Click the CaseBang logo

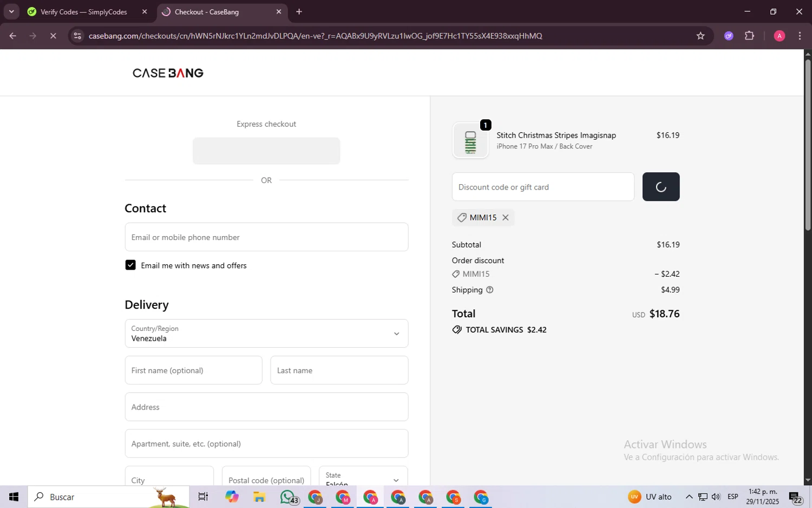(x=168, y=73)
